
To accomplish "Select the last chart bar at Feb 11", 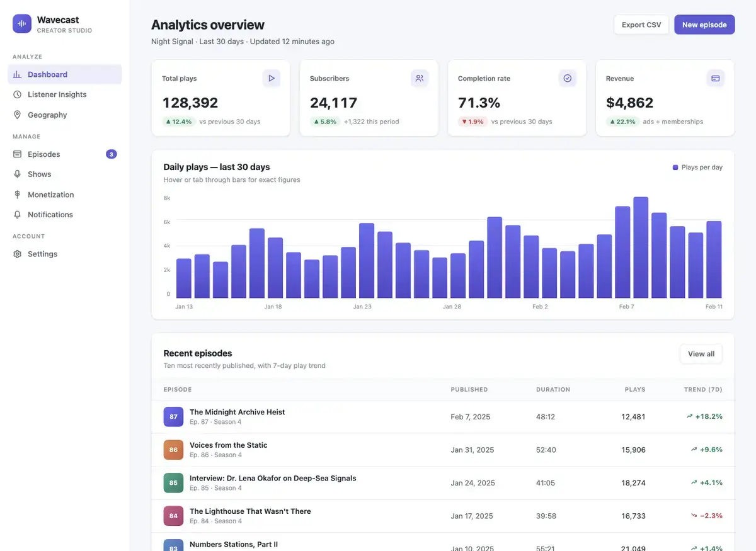I will tap(714, 259).
